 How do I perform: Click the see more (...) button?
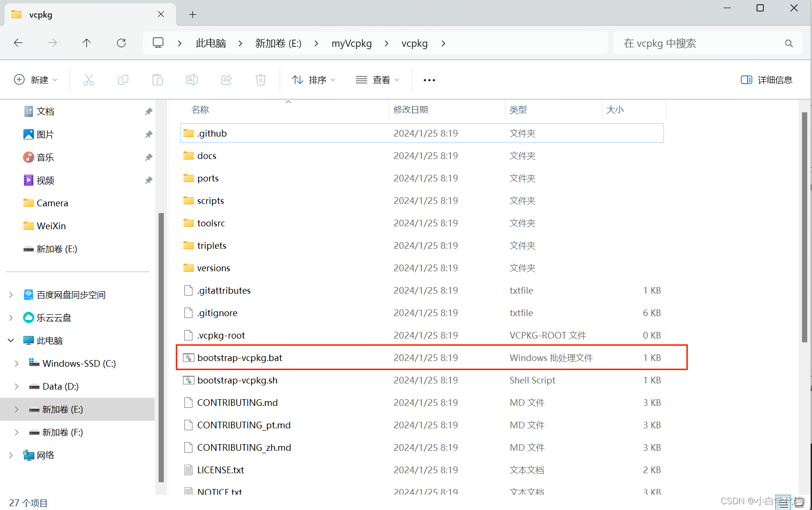point(428,80)
